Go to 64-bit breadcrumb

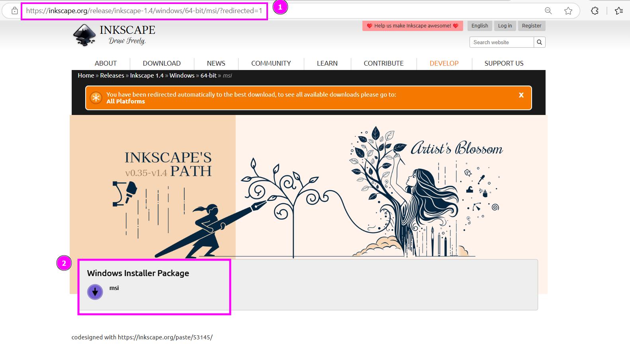pos(208,76)
